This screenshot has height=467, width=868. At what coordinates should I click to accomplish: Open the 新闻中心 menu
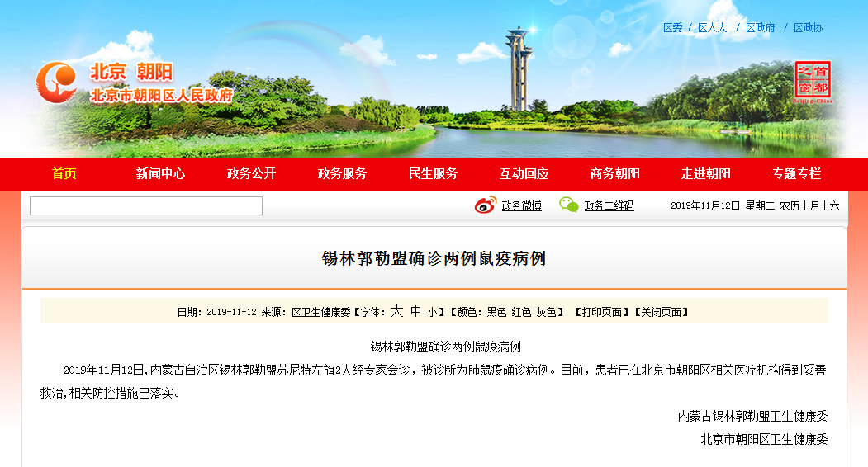pos(160,174)
